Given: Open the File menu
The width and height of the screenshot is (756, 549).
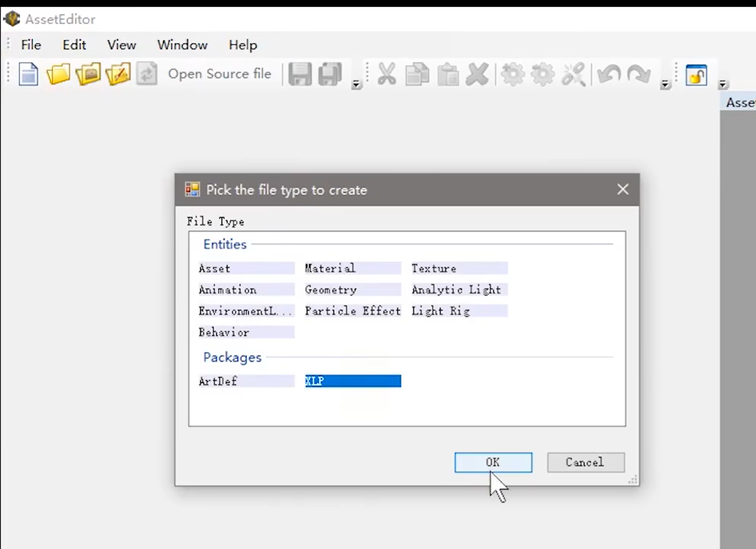Looking at the screenshot, I should coord(31,45).
